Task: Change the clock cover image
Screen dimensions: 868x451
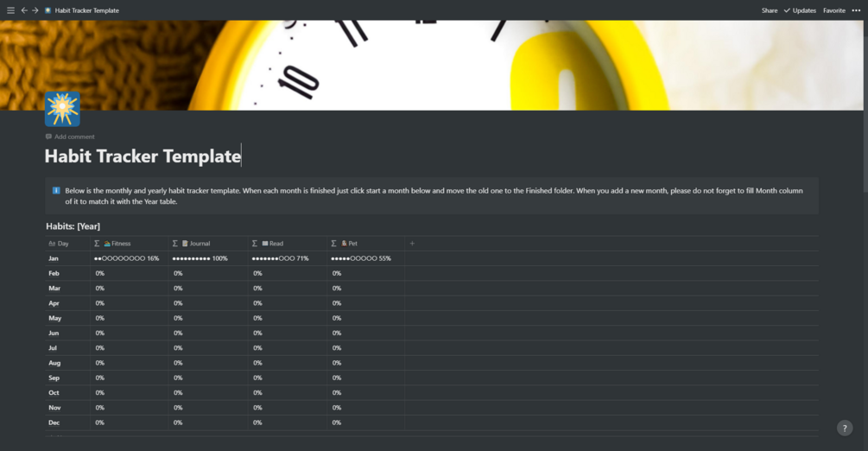Action: point(432,66)
